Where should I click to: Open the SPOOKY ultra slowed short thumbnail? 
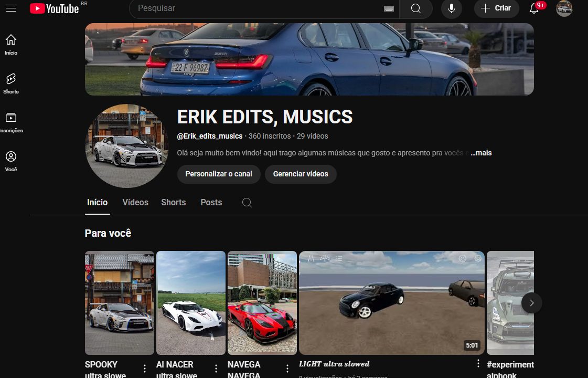click(x=119, y=303)
